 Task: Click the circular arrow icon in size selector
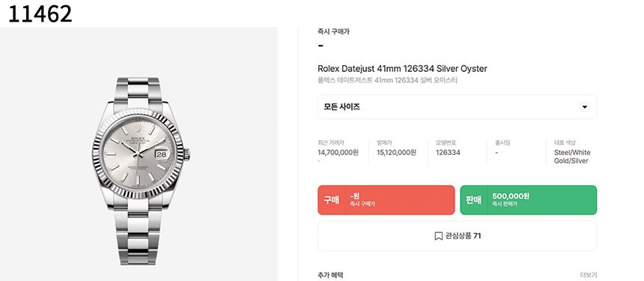pyautogui.click(x=584, y=107)
